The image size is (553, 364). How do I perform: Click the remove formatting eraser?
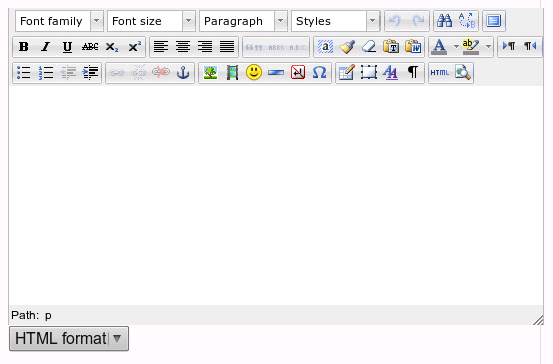pos(369,47)
